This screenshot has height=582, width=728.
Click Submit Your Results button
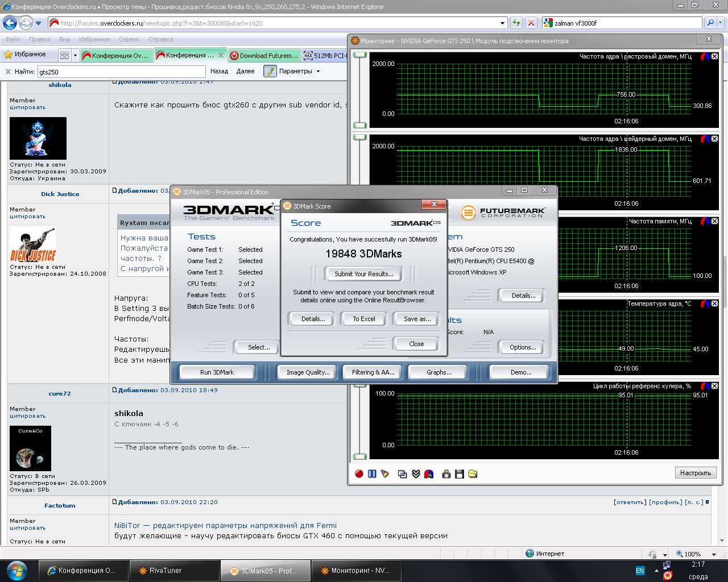pyautogui.click(x=363, y=274)
